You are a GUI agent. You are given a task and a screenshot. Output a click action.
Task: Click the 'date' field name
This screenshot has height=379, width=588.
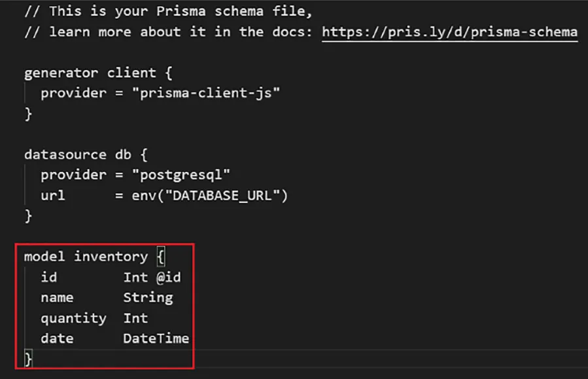(x=57, y=338)
